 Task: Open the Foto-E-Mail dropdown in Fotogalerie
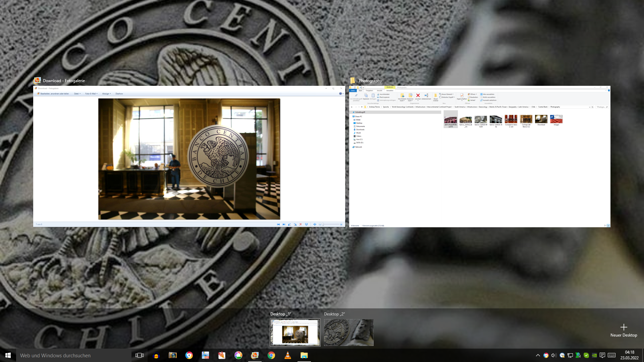tap(91, 94)
